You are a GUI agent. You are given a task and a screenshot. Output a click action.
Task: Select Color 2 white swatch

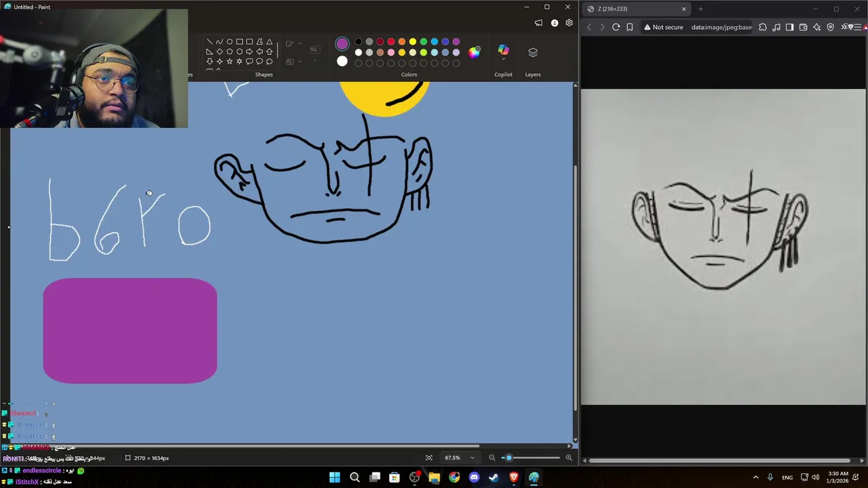point(342,62)
